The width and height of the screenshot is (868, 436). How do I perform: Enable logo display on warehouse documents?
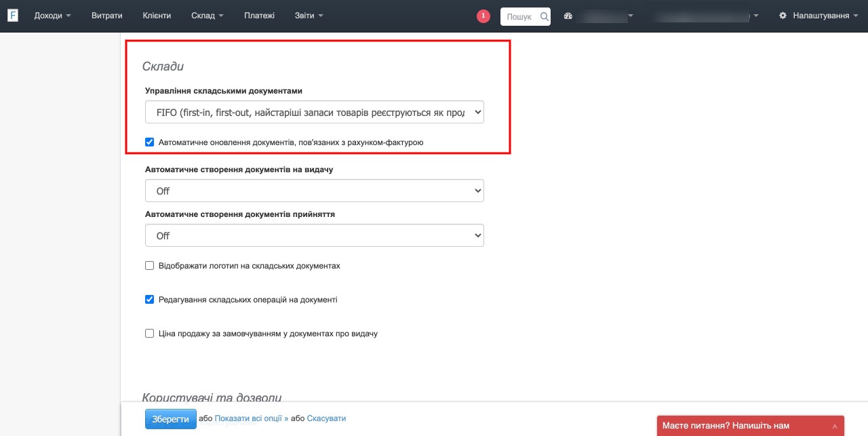[x=150, y=266]
